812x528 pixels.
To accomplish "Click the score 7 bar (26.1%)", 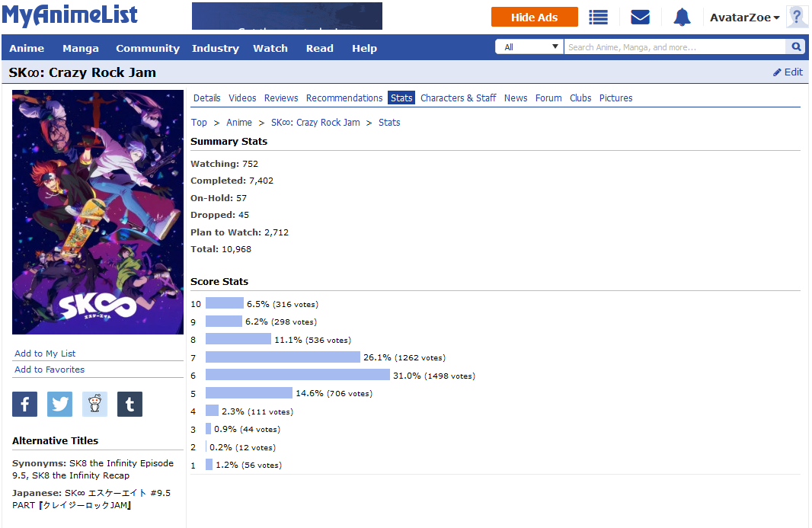I will (283, 357).
